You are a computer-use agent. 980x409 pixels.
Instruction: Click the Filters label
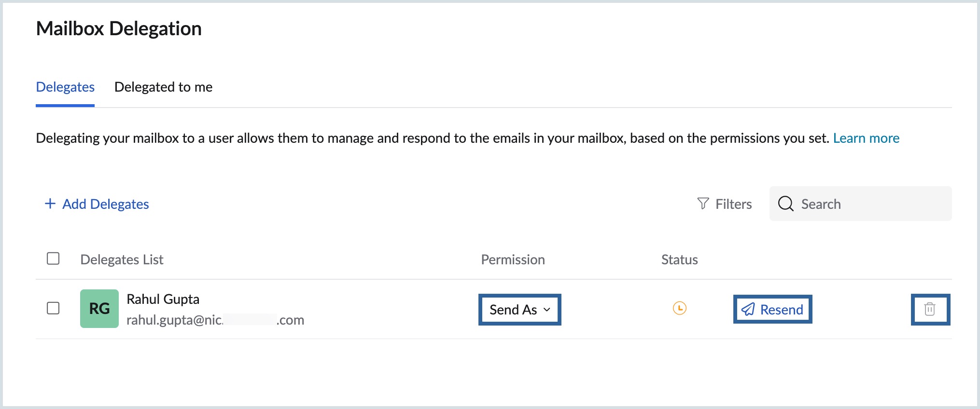(733, 204)
